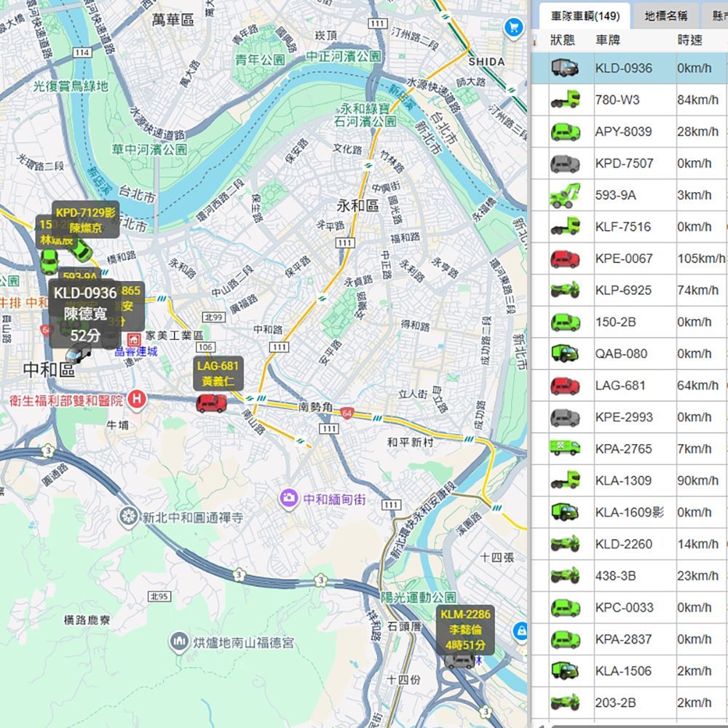Click the red LAG-681 vehicle marker on map
Image resolution: width=728 pixels, height=728 pixels.
tap(211, 403)
